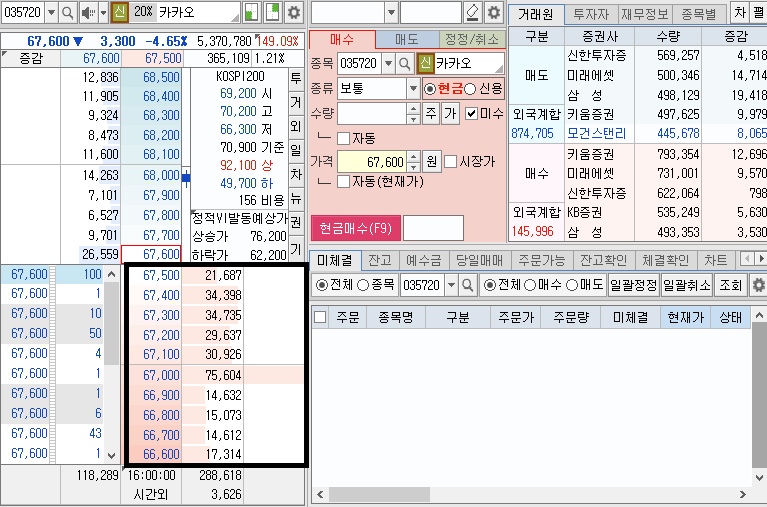Click the first green layout icon in top toolbar

251,12
